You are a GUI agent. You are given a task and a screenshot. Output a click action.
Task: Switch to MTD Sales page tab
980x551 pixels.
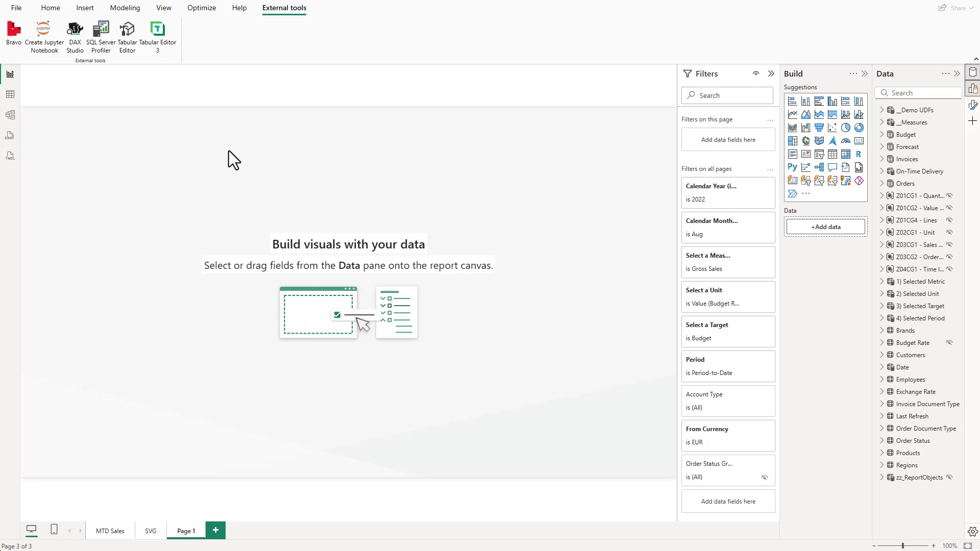click(x=110, y=531)
